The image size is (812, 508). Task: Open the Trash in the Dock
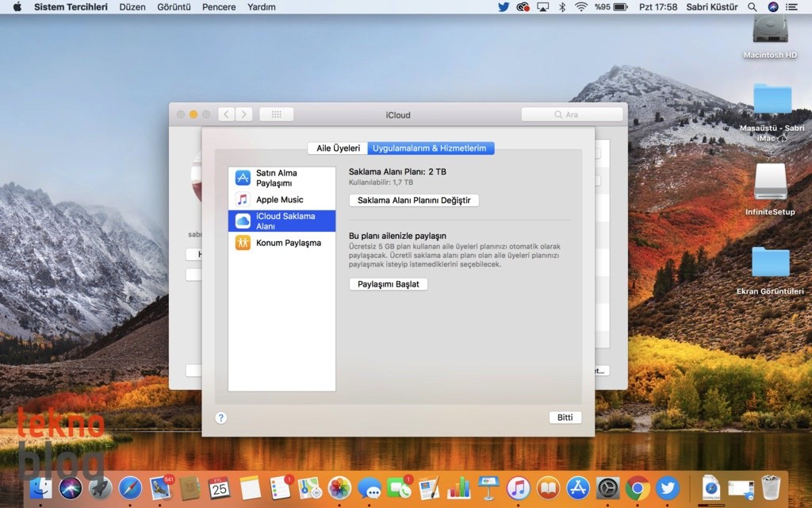point(771,488)
